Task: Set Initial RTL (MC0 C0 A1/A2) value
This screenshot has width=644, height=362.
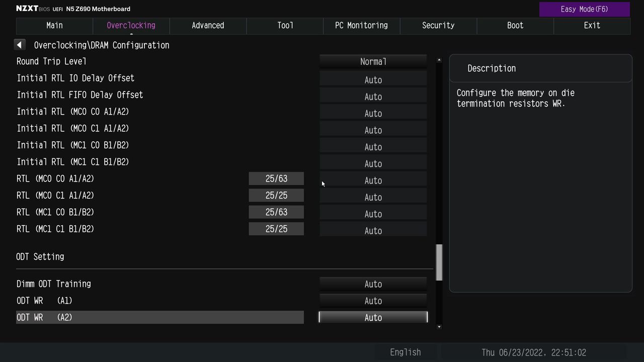Action: coord(373,112)
